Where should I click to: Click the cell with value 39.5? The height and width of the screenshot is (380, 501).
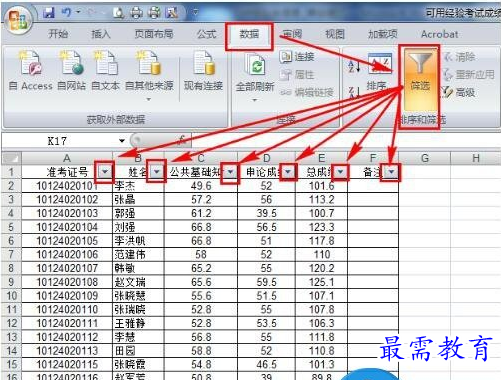266,213
